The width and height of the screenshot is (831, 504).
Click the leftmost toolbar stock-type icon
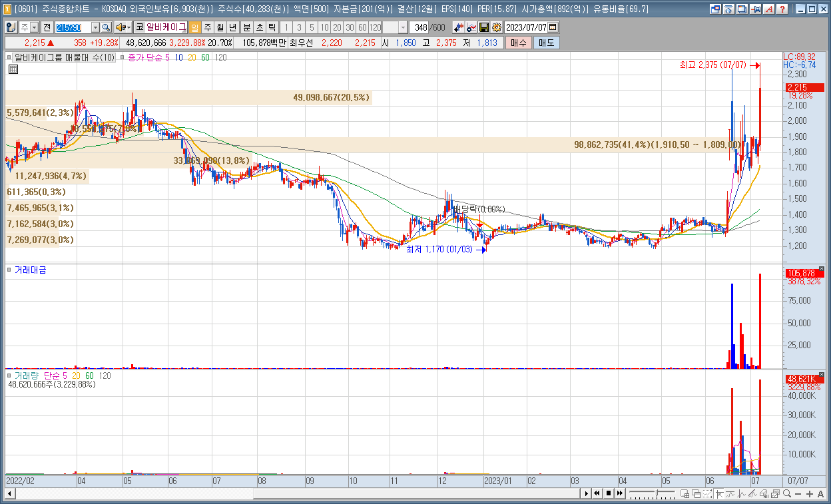tap(11, 27)
